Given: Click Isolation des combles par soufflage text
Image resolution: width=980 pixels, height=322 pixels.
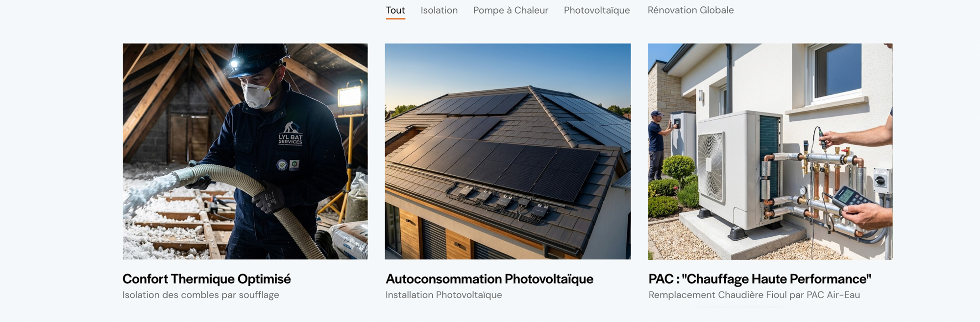Looking at the screenshot, I should (201, 295).
